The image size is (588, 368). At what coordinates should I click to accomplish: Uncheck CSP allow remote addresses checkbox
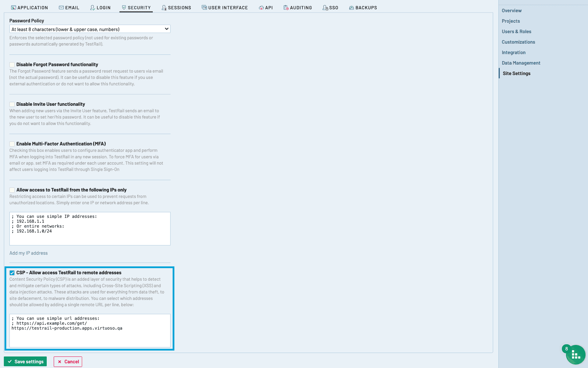12,273
